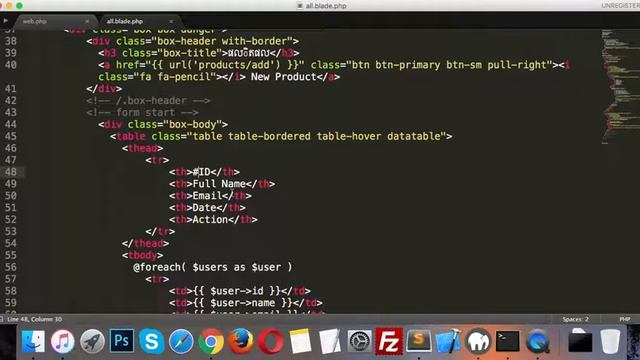Click the box-header with-border div line
The width and height of the screenshot is (640, 360).
pyautogui.click(x=193, y=41)
